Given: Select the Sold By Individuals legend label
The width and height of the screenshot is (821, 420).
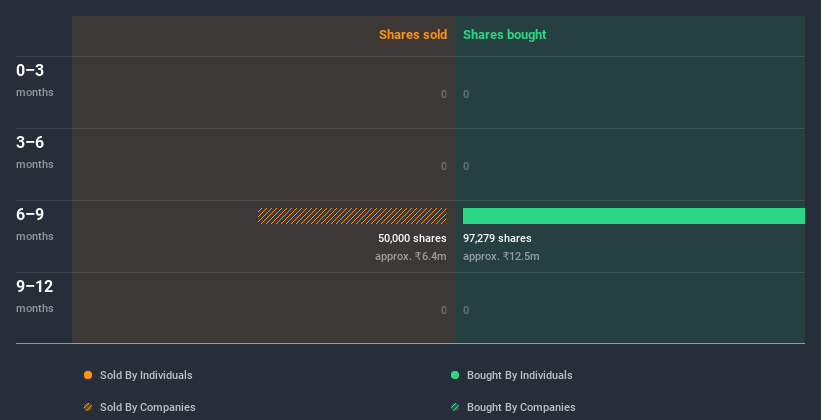Looking at the screenshot, I should coord(146,375).
